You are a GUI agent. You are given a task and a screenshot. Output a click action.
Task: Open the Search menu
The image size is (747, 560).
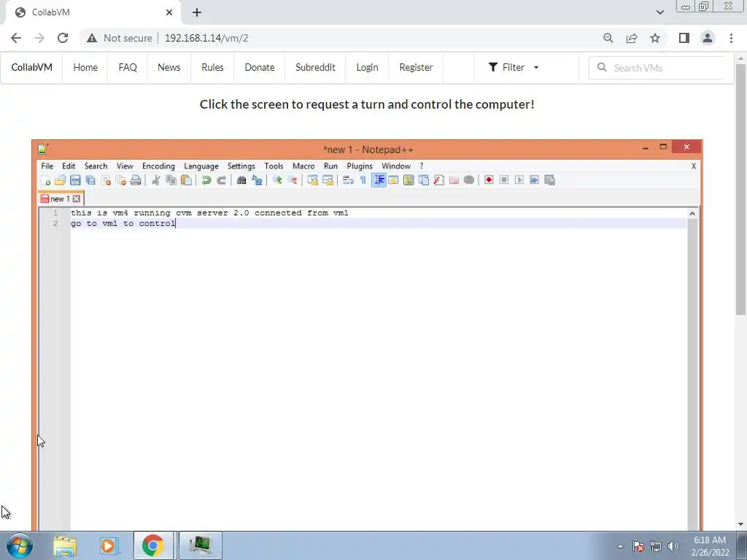96,166
